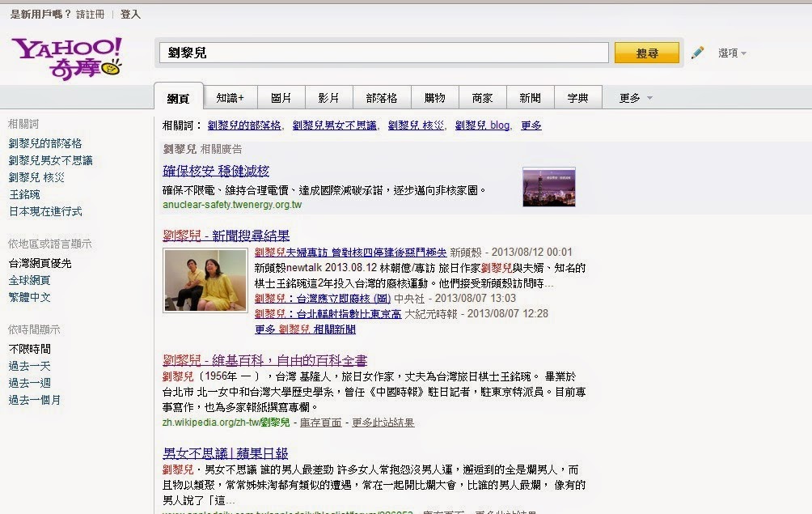
Task: Select 不限時間 time filter
Action: click(x=29, y=349)
